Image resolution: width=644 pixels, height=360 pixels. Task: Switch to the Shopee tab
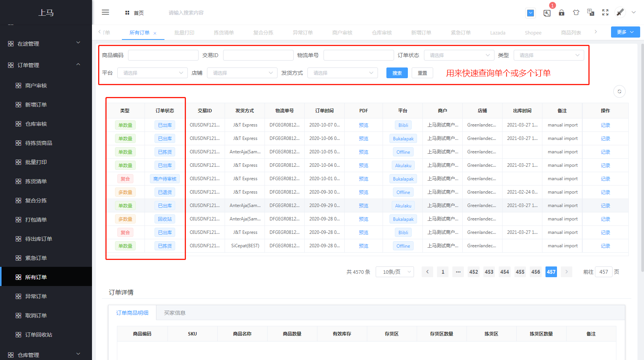click(x=533, y=33)
